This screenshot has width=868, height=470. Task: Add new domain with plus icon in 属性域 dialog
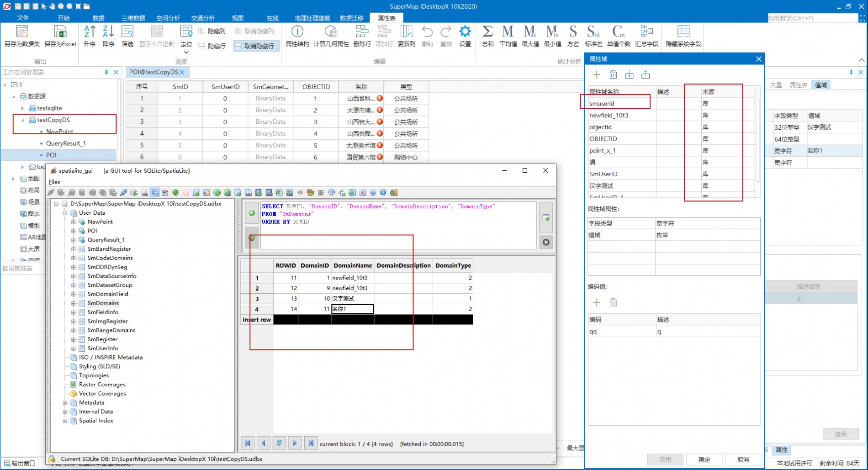(x=597, y=74)
